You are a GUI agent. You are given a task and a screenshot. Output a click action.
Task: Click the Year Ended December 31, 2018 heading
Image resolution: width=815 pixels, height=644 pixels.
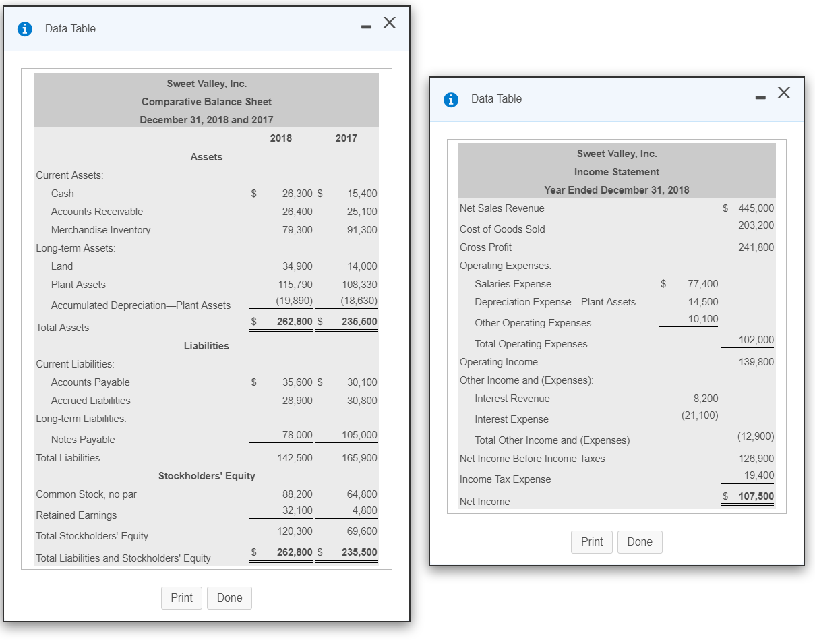[617, 190]
